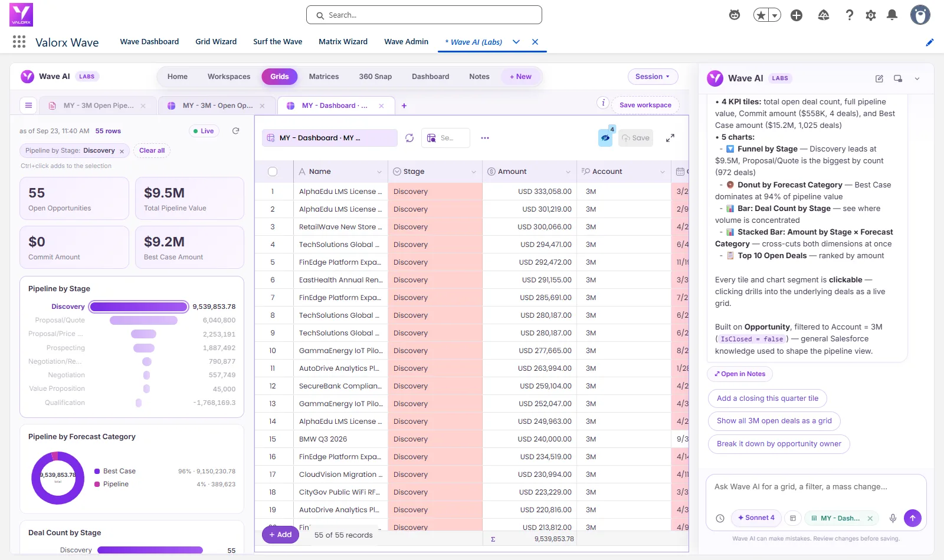Open the MY - Dashboard grid selector
944x560 pixels.
329,138
